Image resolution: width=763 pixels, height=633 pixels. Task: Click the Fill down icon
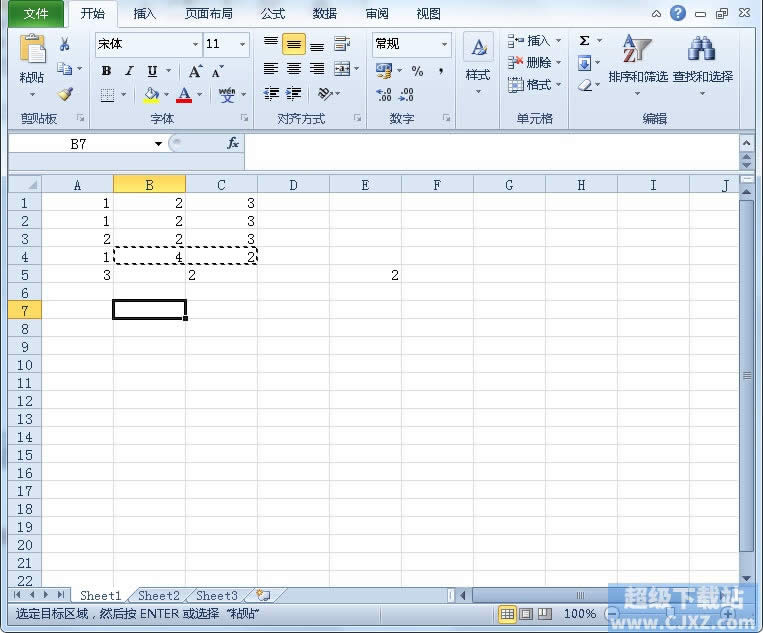[x=584, y=63]
